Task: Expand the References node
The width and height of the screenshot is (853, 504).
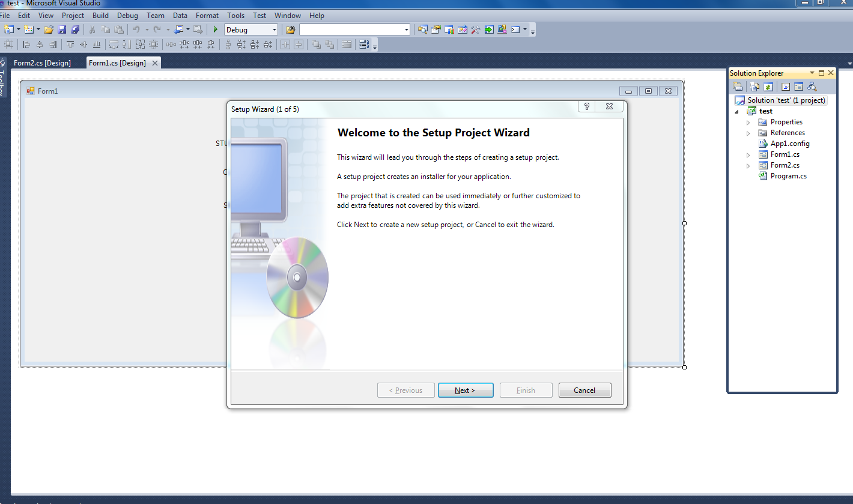Action: [x=748, y=133]
